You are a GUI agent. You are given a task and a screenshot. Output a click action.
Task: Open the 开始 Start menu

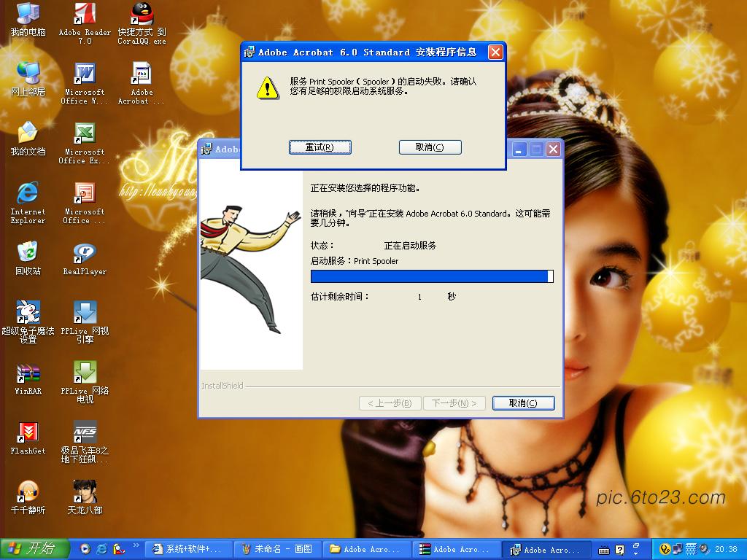[x=35, y=549]
